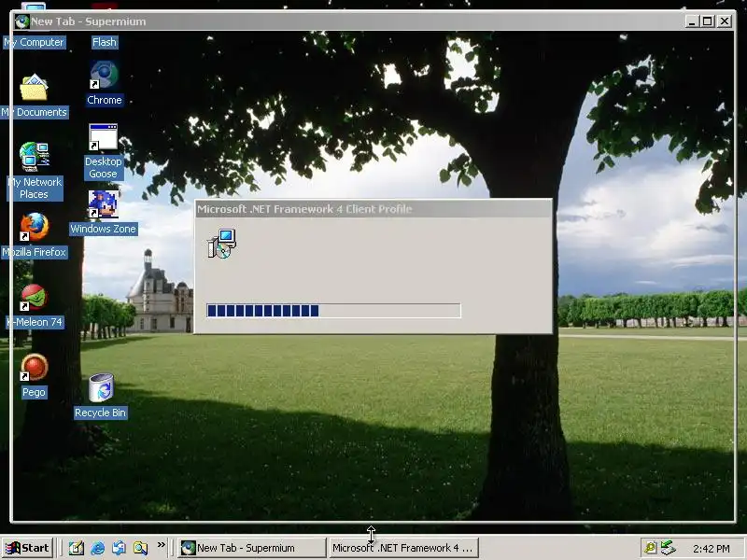The height and width of the screenshot is (560, 747).
Task: Select the Pego red ball icon
Action: pos(34,367)
